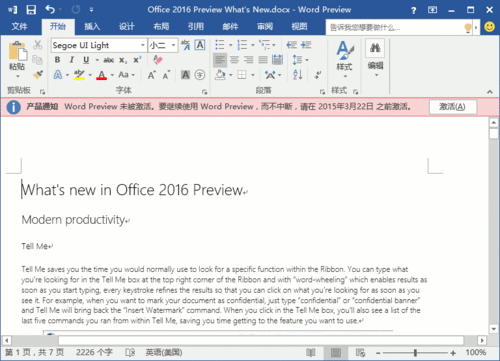Click the proofing check icon in status bar
Screen dimensions: 500x361
coord(130,352)
